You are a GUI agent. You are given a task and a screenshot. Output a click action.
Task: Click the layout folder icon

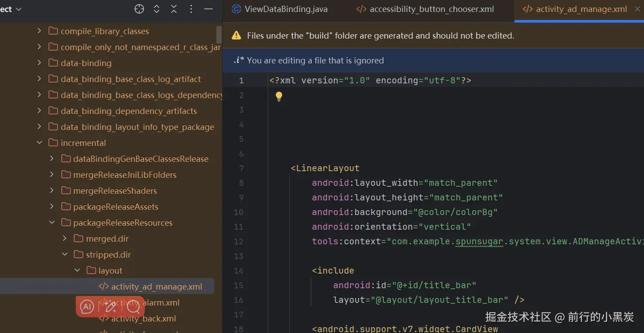click(x=91, y=270)
